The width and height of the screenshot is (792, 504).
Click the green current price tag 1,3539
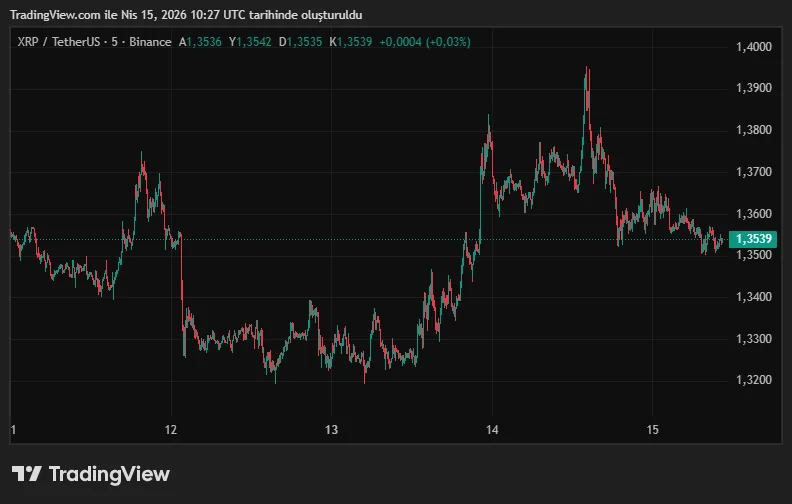coord(755,239)
